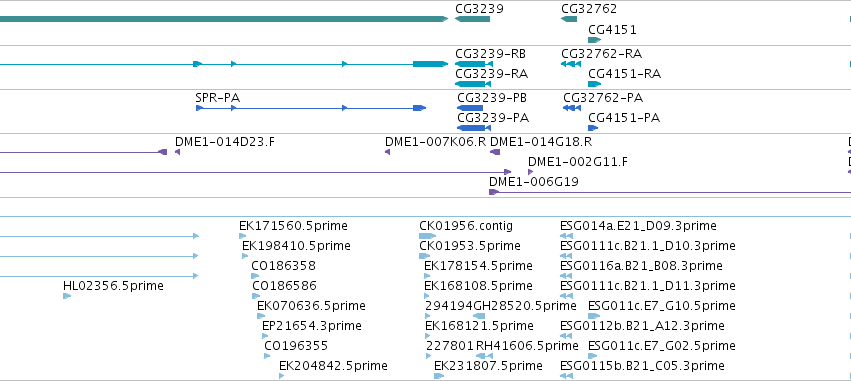This screenshot has width=851, height=381.
Task: Click the EK171560.5prime EST marker
Action: [x=243, y=236]
